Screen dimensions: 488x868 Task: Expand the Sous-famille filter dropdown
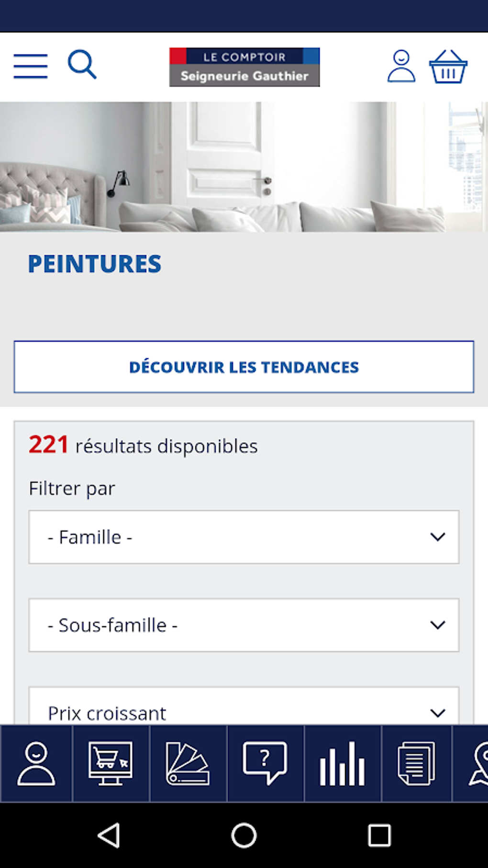click(244, 625)
